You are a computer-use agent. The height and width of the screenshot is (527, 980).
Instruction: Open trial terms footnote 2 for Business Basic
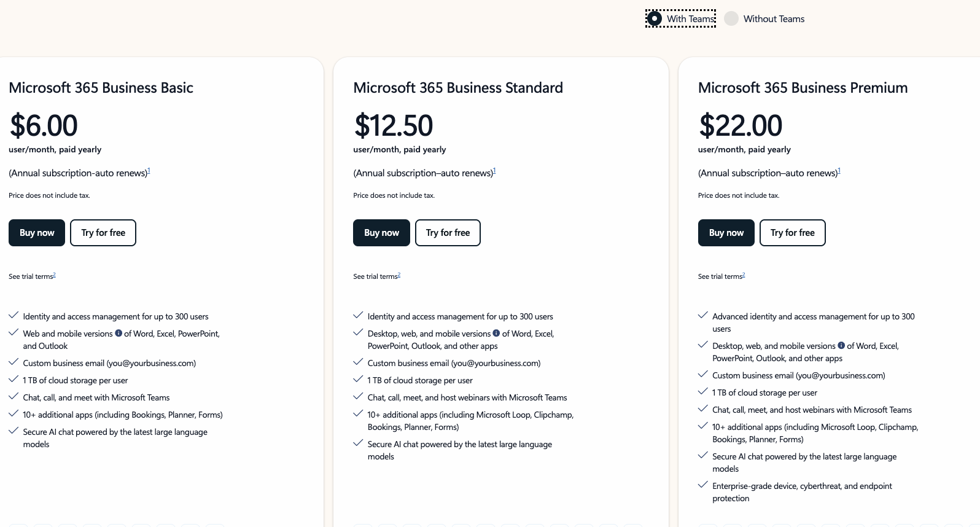point(54,275)
